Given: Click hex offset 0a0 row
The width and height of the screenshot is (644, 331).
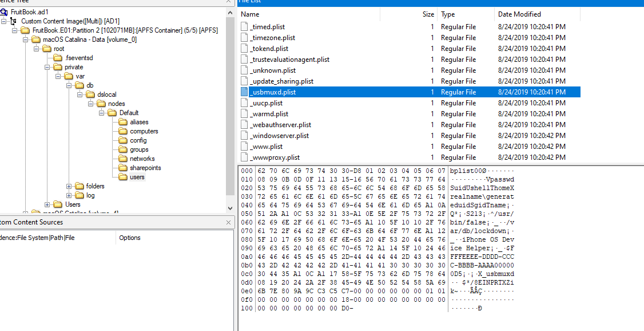Looking at the screenshot, I should (x=343, y=257).
